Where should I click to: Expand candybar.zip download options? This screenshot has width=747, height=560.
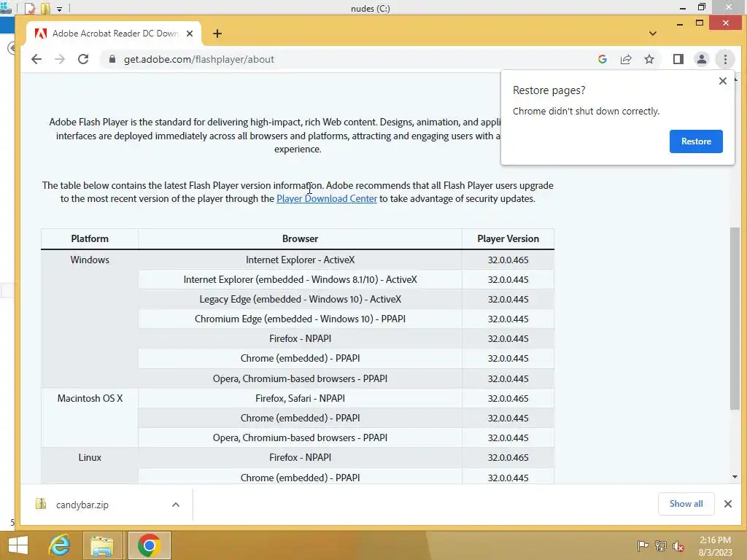point(176,505)
